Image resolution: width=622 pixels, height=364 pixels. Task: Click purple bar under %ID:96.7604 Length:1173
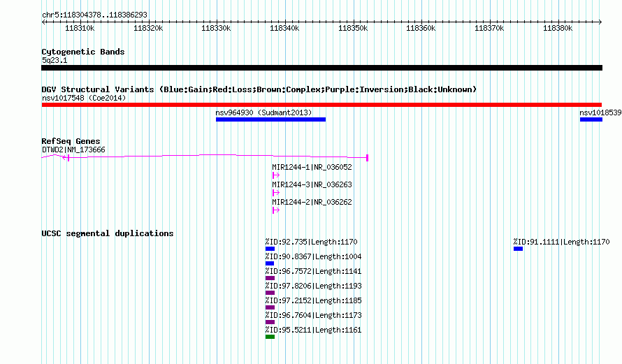tap(270, 322)
